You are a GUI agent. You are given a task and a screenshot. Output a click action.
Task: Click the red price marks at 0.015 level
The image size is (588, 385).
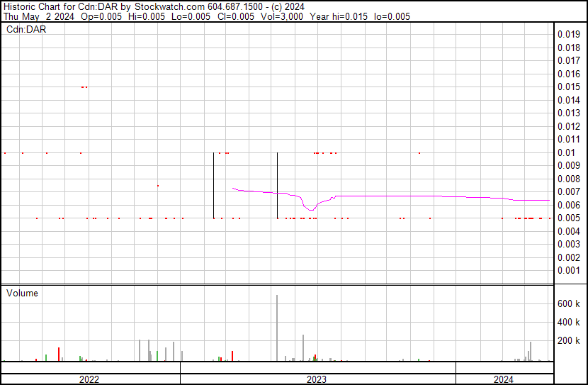tap(84, 87)
